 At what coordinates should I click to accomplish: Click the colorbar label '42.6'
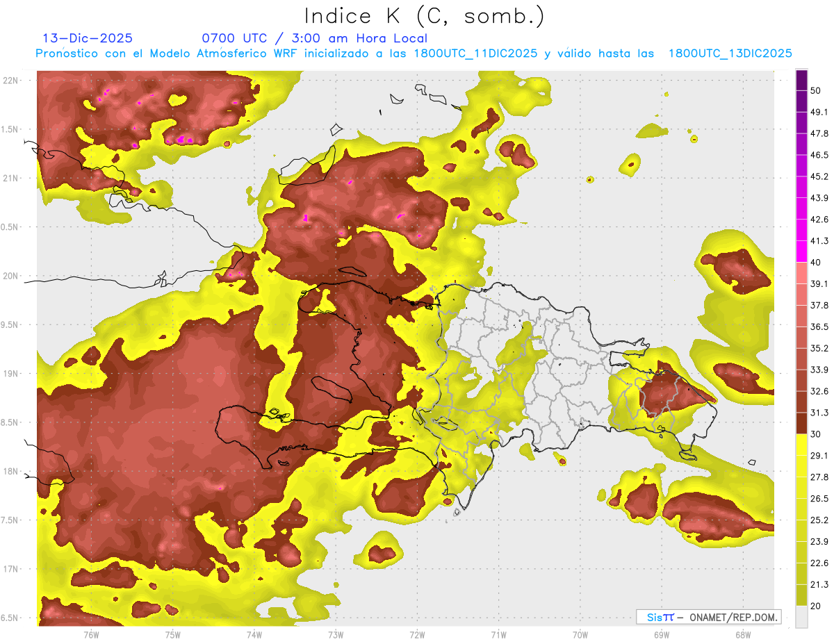[x=819, y=220]
